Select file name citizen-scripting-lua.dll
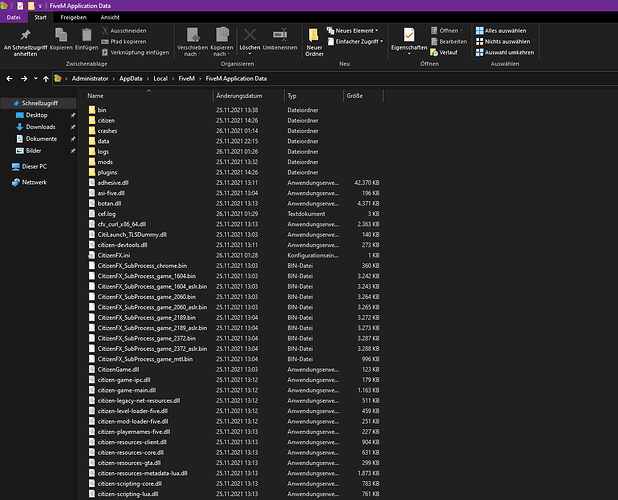Image resolution: width=618 pixels, height=500 pixels. click(128, 494)
